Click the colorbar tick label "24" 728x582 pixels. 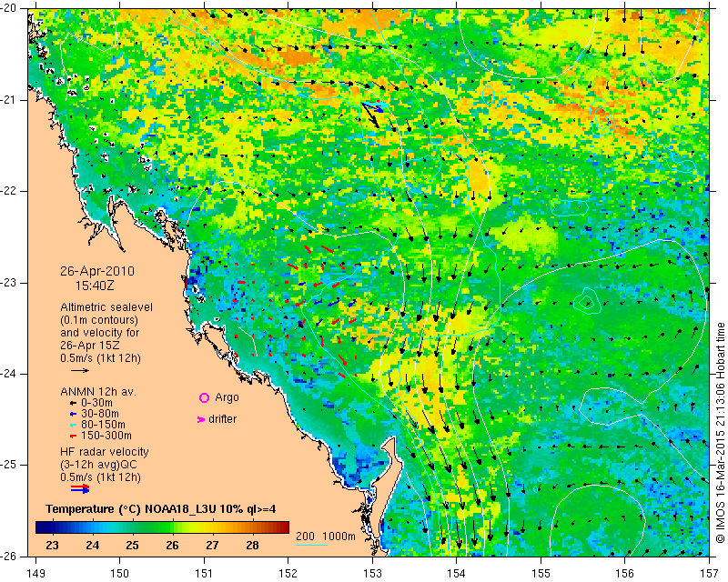point(93,545)
